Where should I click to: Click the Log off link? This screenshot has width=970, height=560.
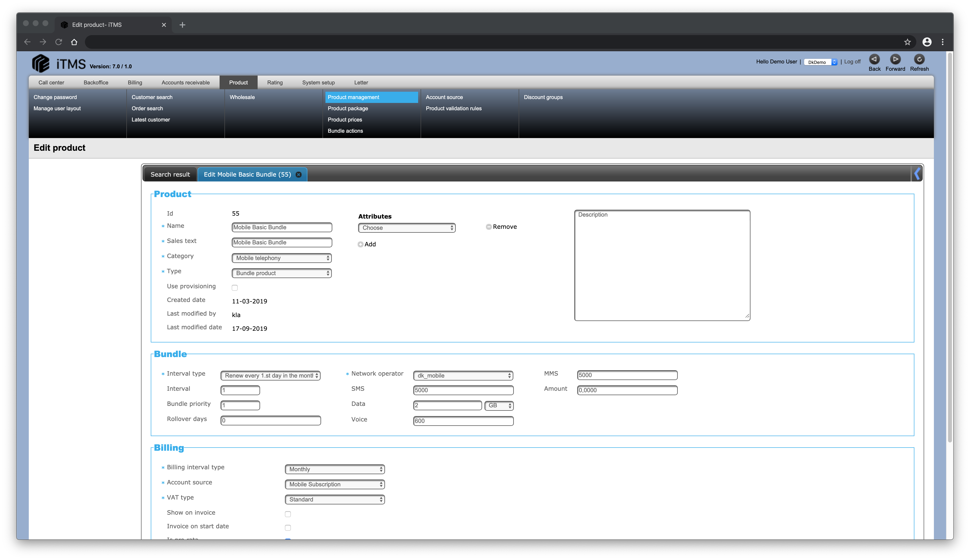point(852,61)
